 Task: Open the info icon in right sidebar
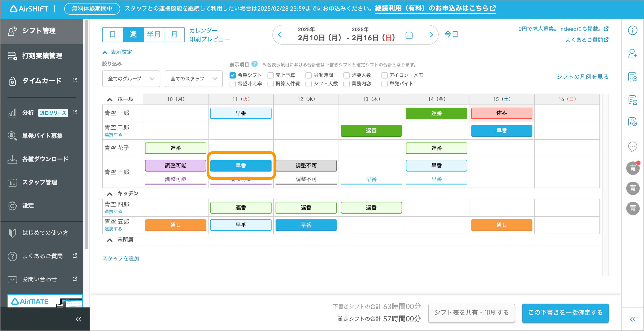[632, 31]
